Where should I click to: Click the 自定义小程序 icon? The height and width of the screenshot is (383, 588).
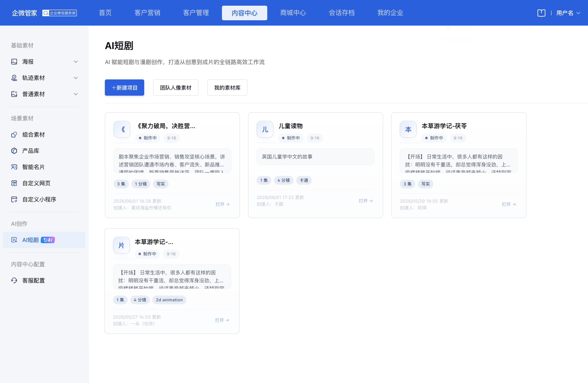[14, 199]
